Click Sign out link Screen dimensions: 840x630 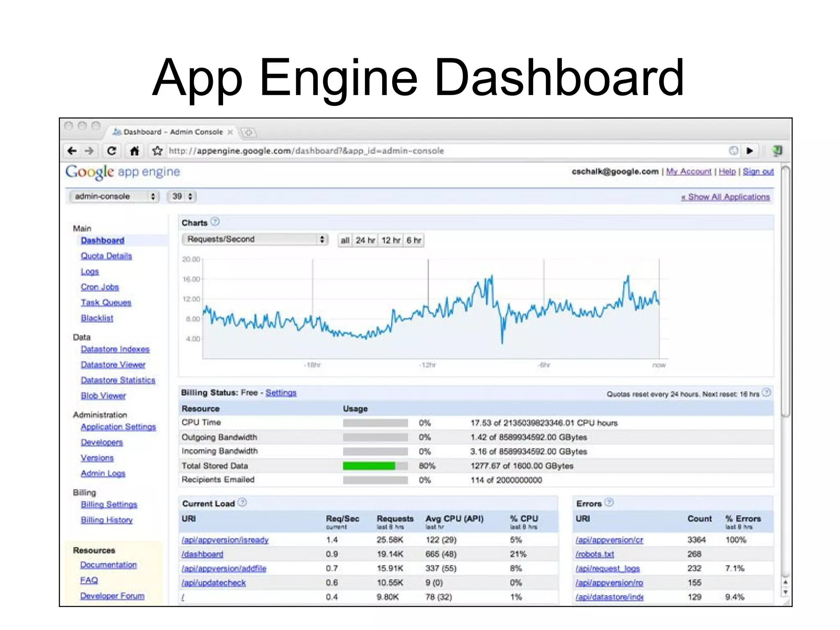pos(758,171)
